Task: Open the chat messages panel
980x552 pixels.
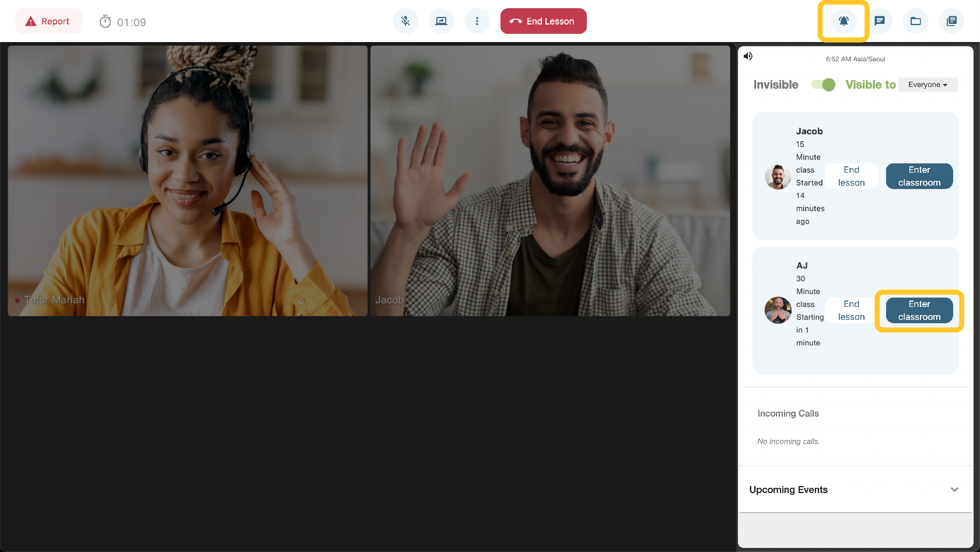Action: (880, 21)
